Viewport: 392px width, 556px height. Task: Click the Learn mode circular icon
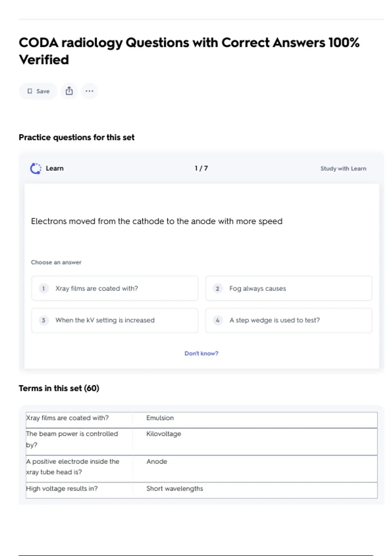[36, 168]
